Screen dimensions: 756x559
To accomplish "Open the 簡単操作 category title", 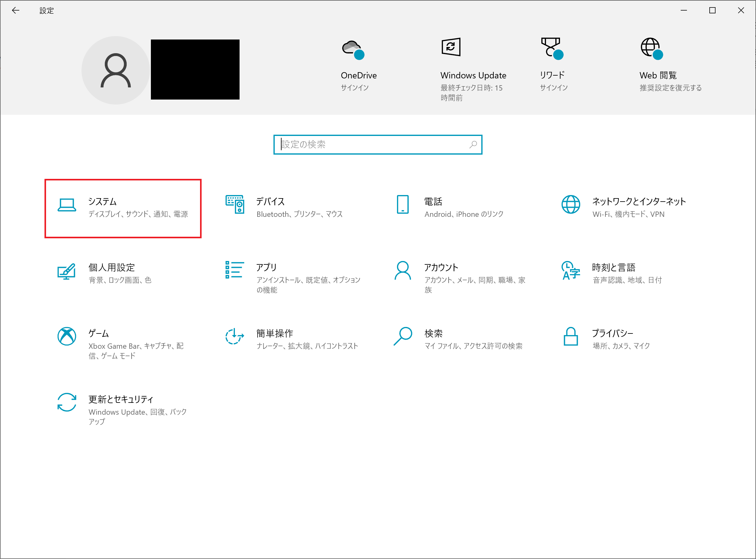I will (x=275, y=334).
